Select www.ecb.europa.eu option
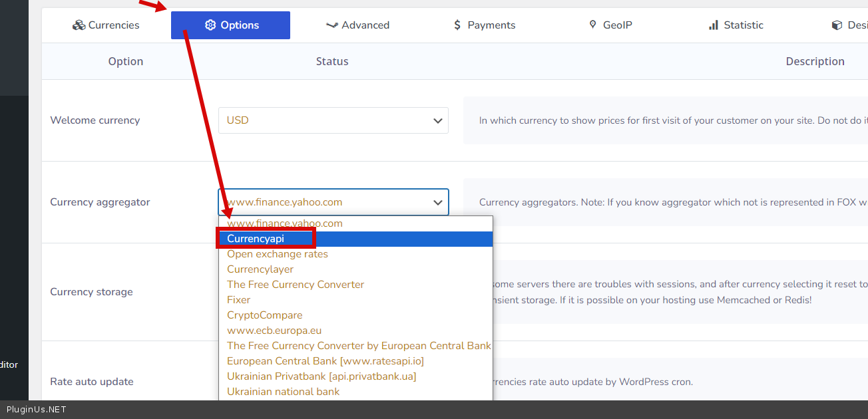This screenshot has height=419, width=868. coord(274,331)
